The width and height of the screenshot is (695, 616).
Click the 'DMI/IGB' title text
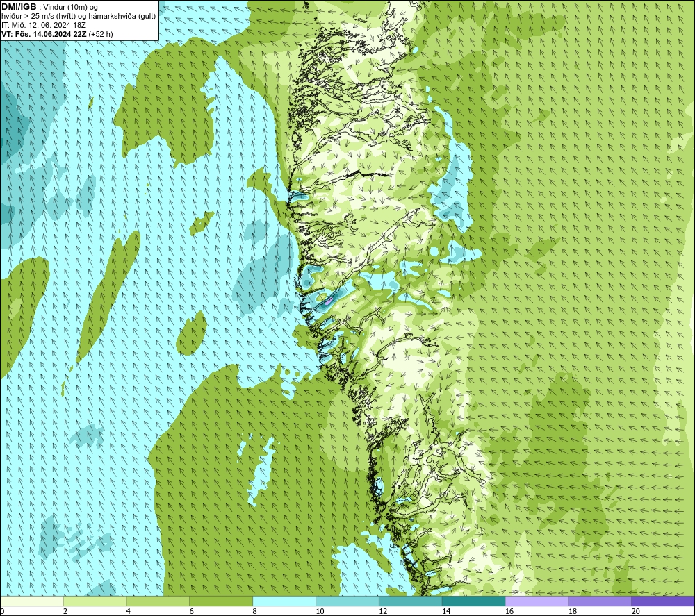coord(19,7)
